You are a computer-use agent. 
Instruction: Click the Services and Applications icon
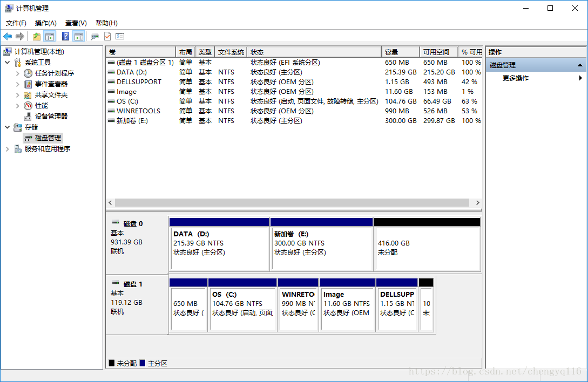click(x=18, y=149)
